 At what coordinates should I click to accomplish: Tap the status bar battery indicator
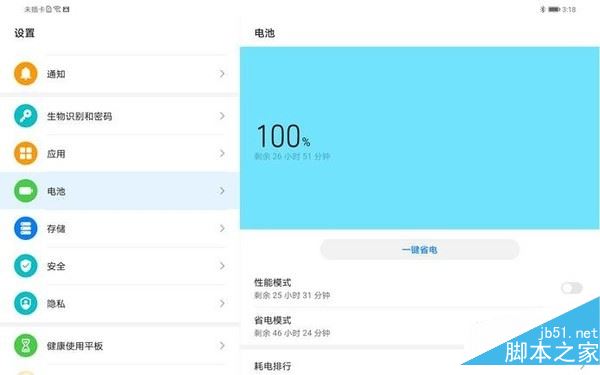pos(554,9)
